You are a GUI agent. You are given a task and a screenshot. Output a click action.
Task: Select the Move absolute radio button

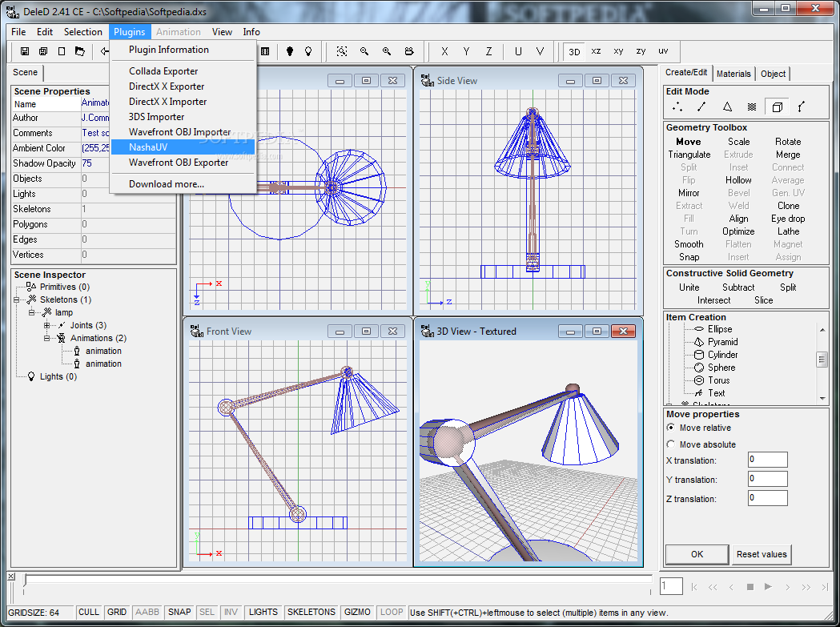pos(671,444)
